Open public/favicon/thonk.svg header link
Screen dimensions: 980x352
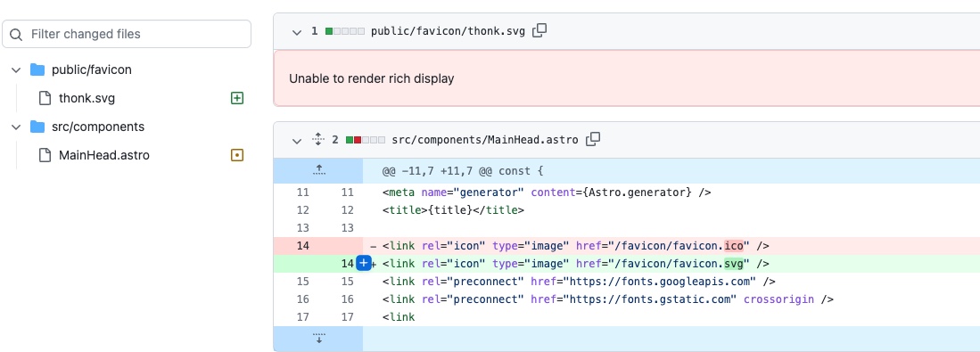(x=449, y=31)
